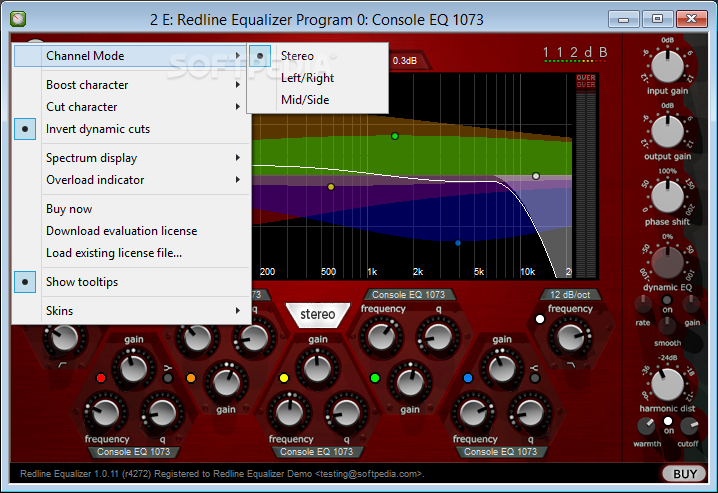Toggle the harmonic dist on switch
This screenshot has width=718, height=493.
pyautogui.click(x=668, y=421)
